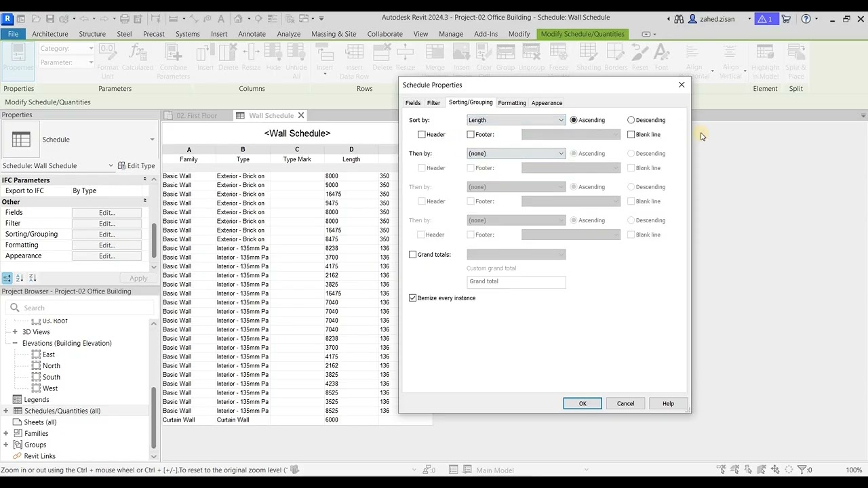Image resolution: width=868 pixels, height=488 pixels.
Task: Click the Help question mark icon in title bar
Action: point(806,18)
